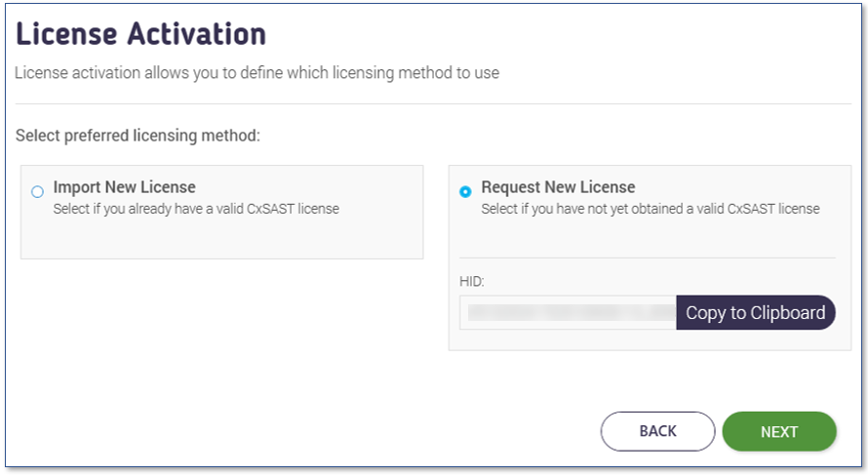
Task: Focus the blurred HID text field
Action: click(x=568, y=313)
